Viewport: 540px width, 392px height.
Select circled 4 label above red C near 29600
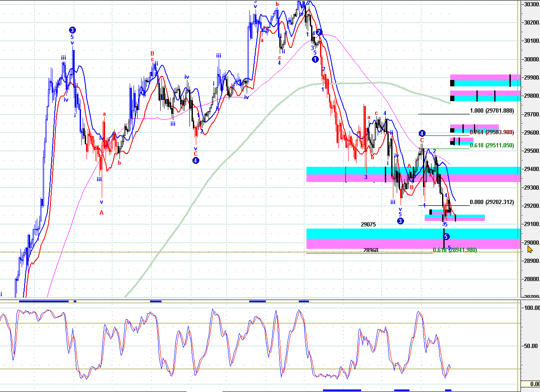coord(422,133)
